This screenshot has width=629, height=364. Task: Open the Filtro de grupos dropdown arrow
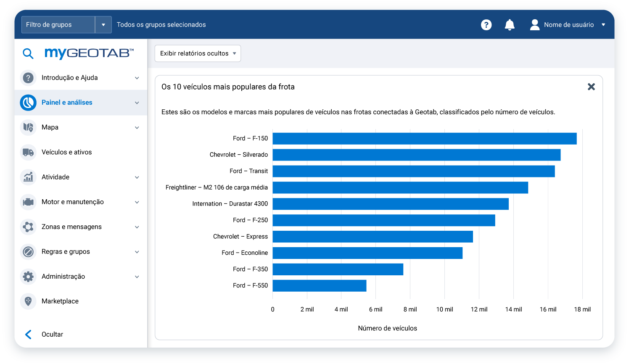click(103, 25)
